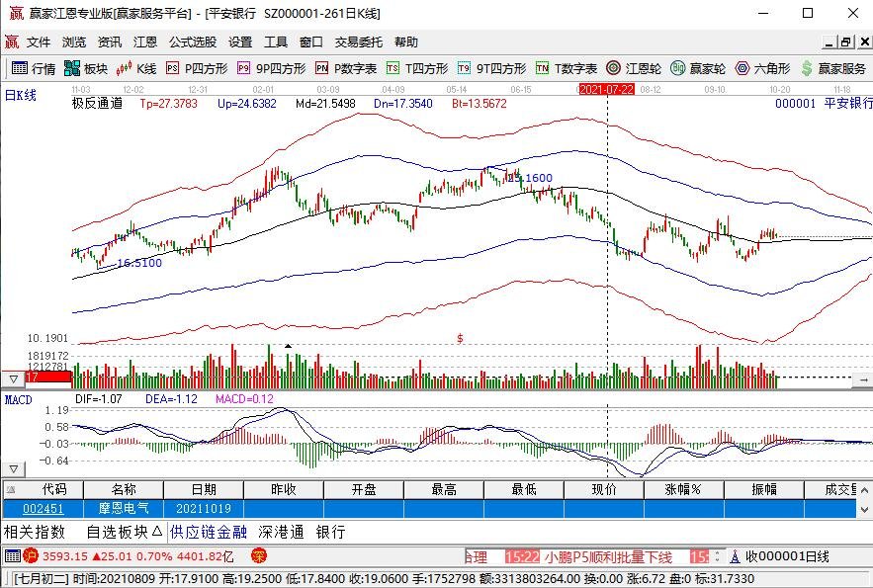Sort by 涨幅% column header
The image size is (873, 588).
point(684,489)
